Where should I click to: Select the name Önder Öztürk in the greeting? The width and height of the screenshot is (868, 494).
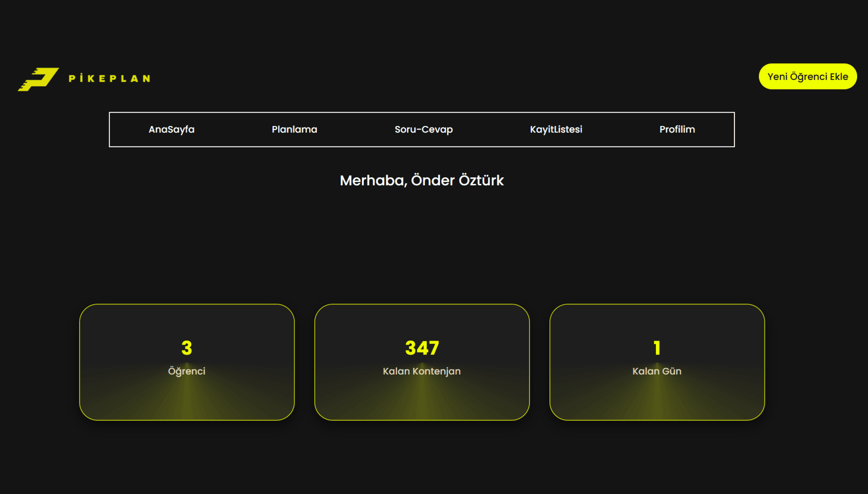point(457,180)
